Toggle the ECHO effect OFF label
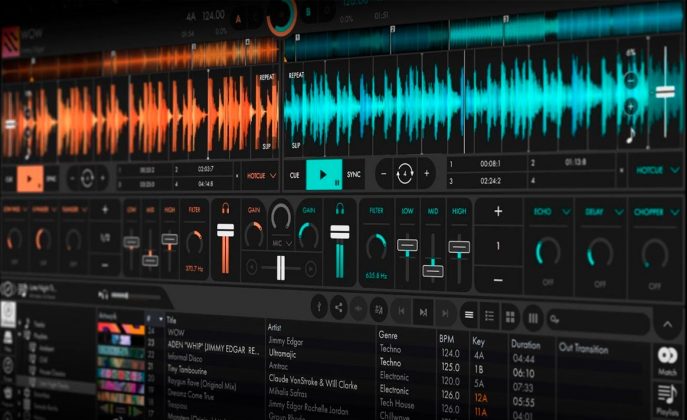The image size is (687, 420). [x=548, y=282]
